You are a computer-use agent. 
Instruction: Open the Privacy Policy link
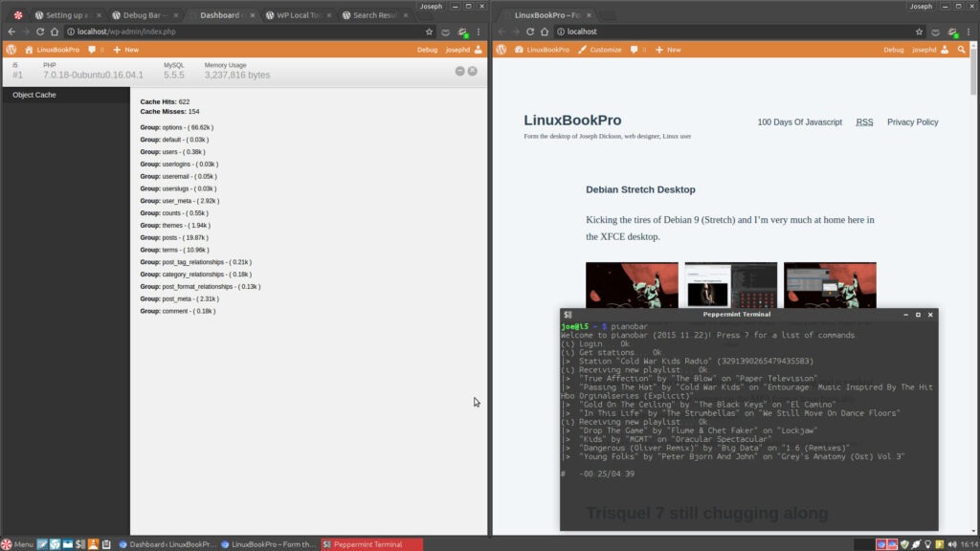point(912,121)
